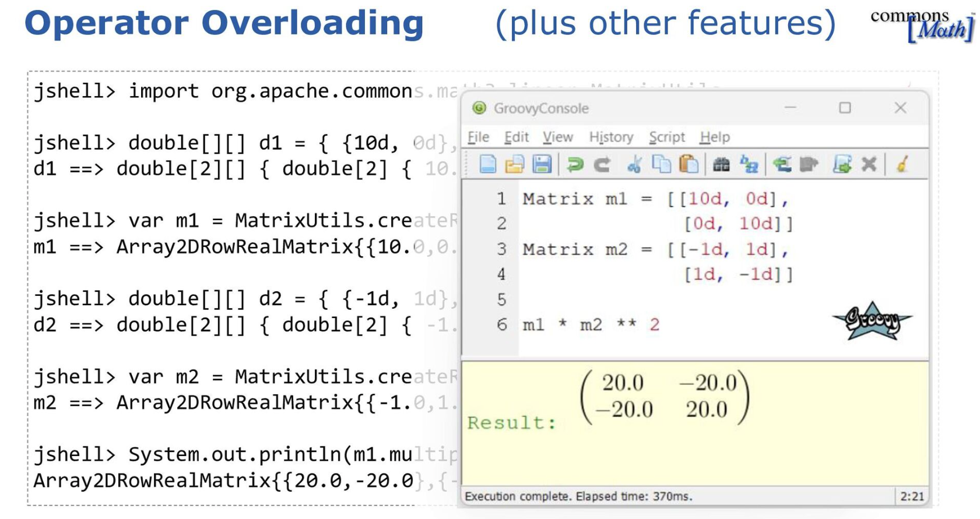This screenshot has height=519, width=980.
Task: Go to previous history entry
Action: tap(782, 165)
